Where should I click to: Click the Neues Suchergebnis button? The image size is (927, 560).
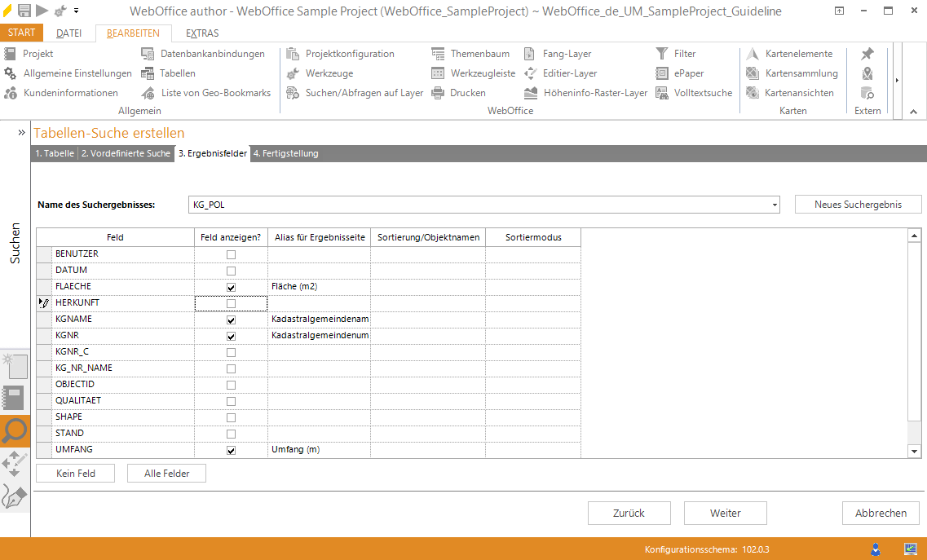(858, 205)
